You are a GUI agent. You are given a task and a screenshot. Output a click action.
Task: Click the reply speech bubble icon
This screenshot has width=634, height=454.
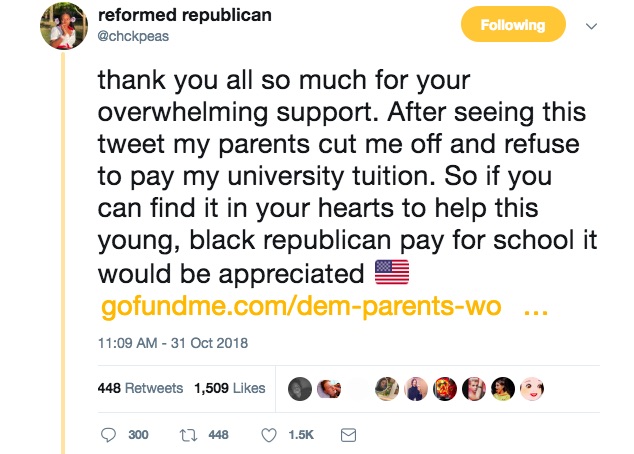(x=111, y=435)
